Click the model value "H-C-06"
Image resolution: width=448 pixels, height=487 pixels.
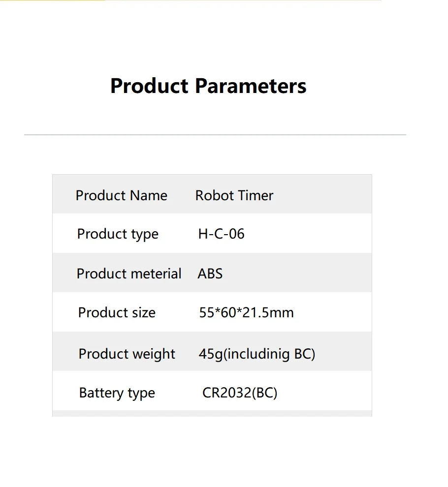221,234
